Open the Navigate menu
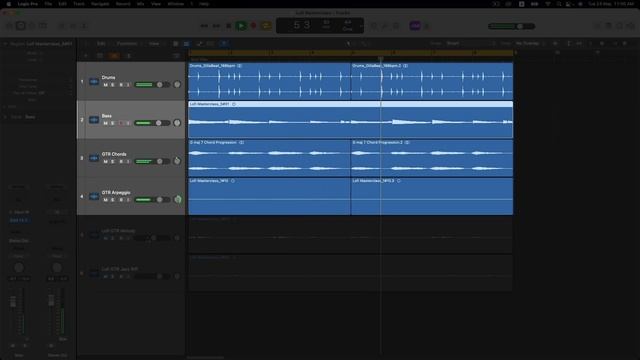 (100, 4)
